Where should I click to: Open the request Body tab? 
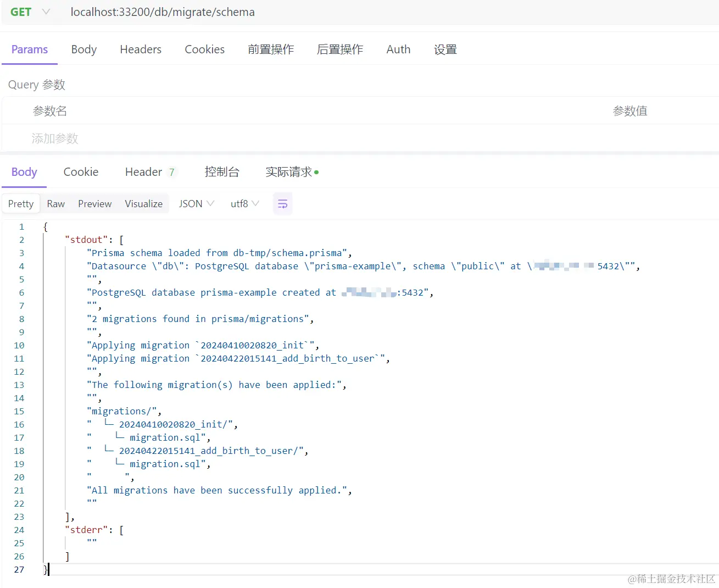[x=84, y=49]
